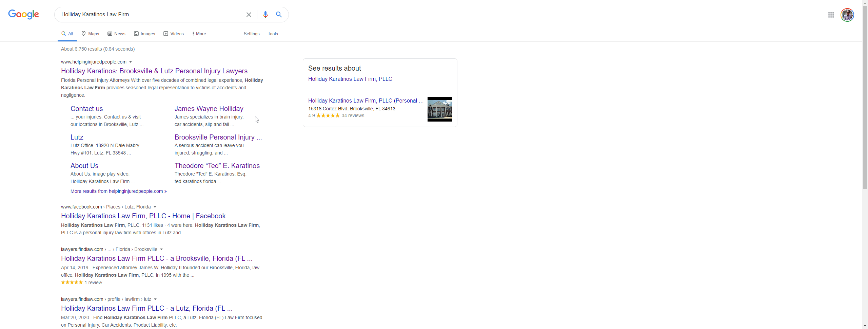Open the Google apps grid
The width and height of the screenshot is (868, 329).
coord(831,15)
